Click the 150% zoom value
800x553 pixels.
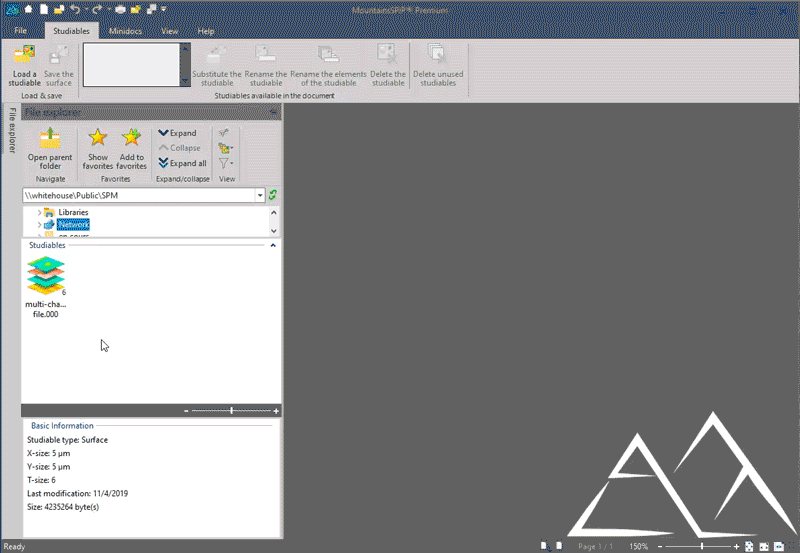[x=638, y=546]
